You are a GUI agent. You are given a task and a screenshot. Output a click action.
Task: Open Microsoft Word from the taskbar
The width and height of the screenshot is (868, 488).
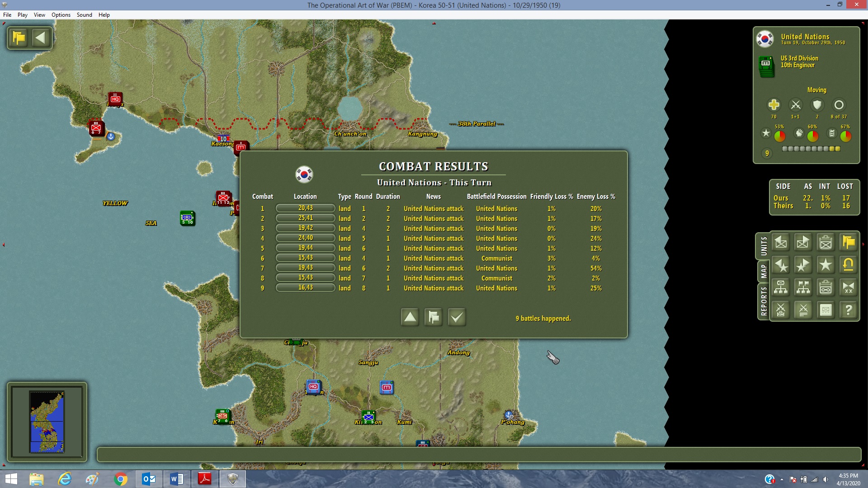tap(177, 479)
